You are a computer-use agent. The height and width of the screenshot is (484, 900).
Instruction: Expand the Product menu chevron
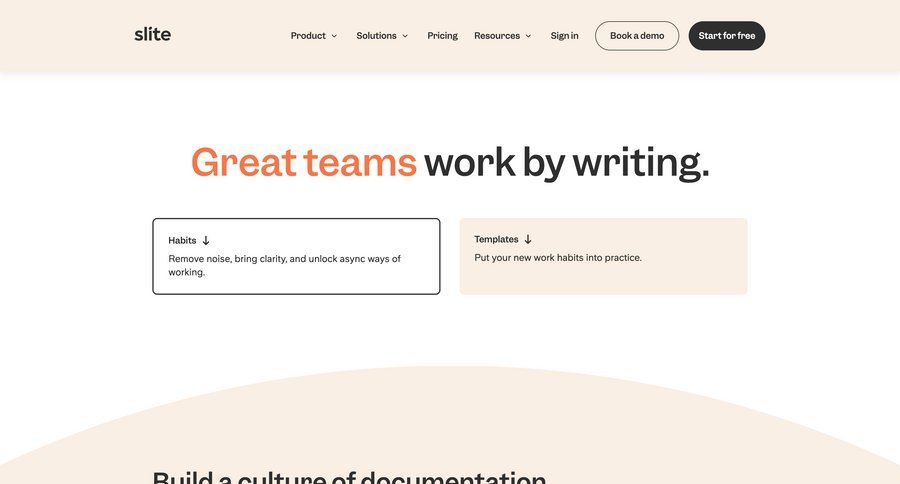point(334,36)
